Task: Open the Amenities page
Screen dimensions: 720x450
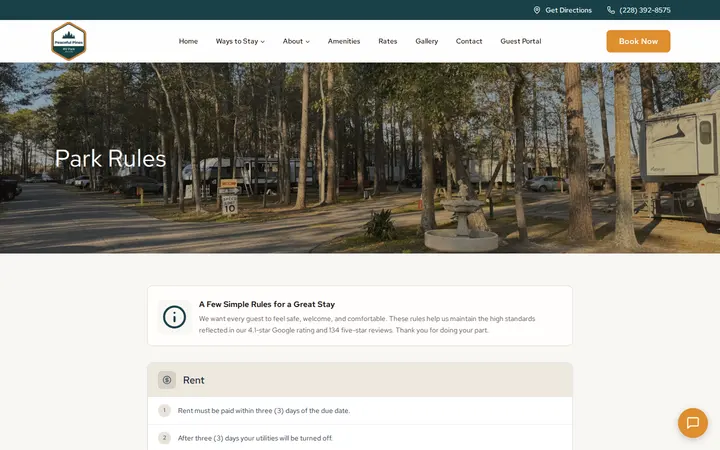Action: (344, 41)
